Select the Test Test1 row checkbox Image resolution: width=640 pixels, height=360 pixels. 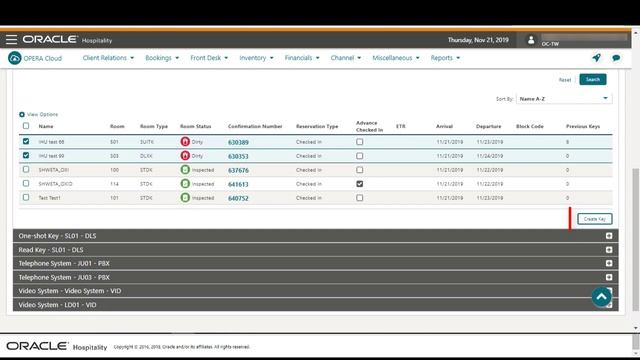(26, 197)
